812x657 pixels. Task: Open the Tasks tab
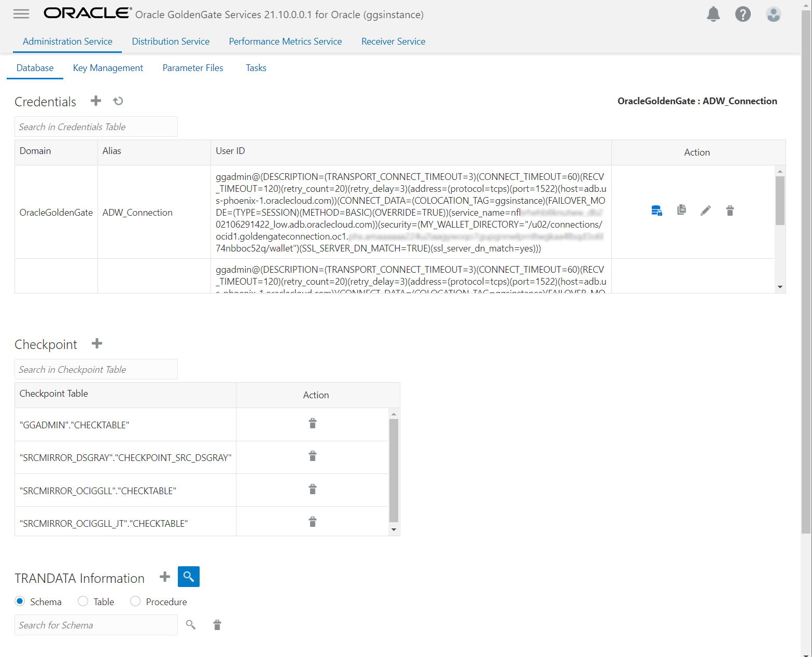click(x=256, y=68)
